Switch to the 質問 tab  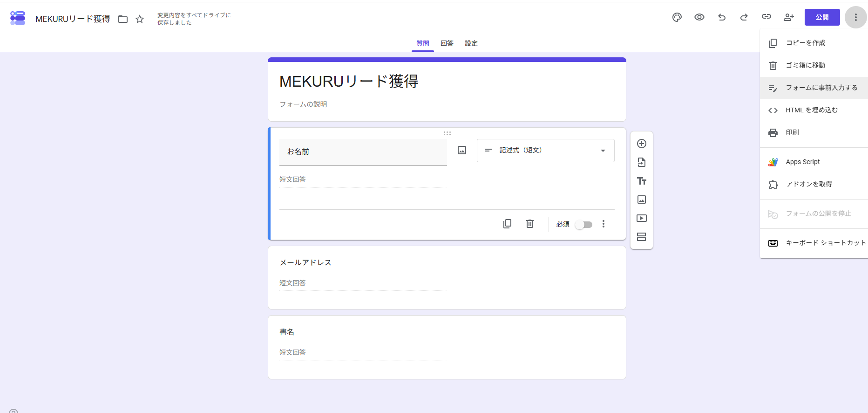tap(423, 43)
